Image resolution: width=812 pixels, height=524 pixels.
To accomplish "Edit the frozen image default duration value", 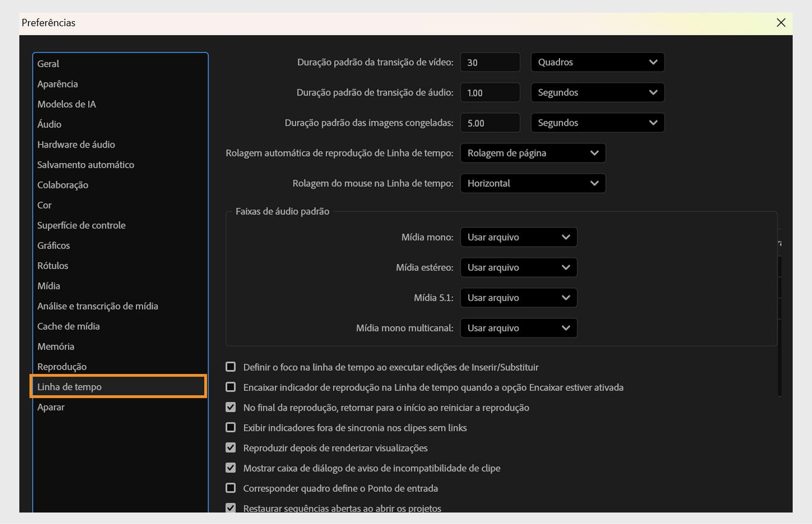I will pyautogui.click(x=489, y=122).
